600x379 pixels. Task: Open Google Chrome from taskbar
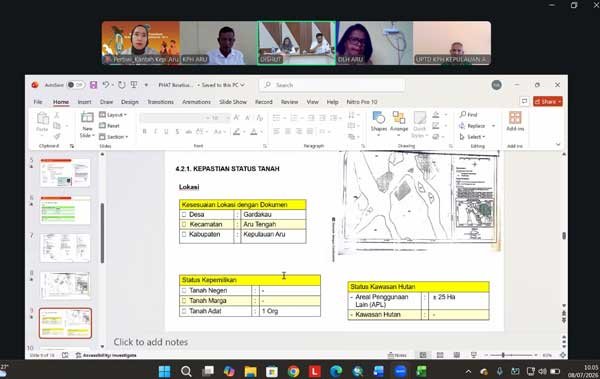pos(293,371)
